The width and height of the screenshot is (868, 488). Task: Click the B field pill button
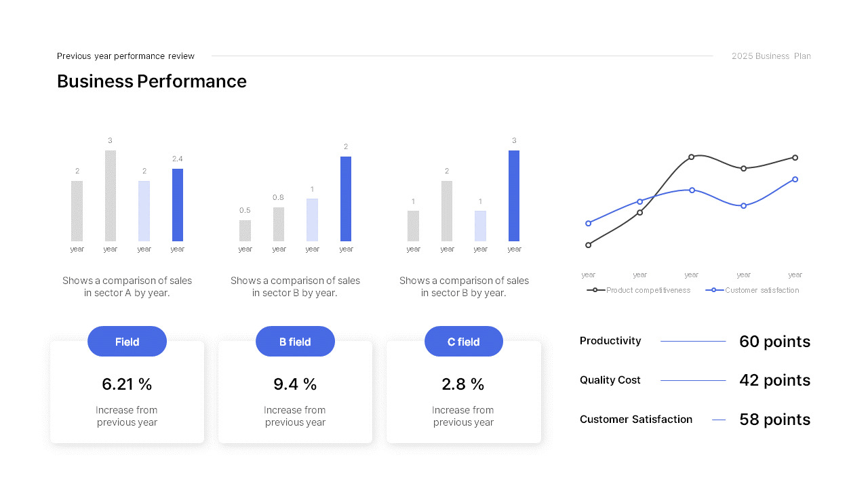(295, 342)
